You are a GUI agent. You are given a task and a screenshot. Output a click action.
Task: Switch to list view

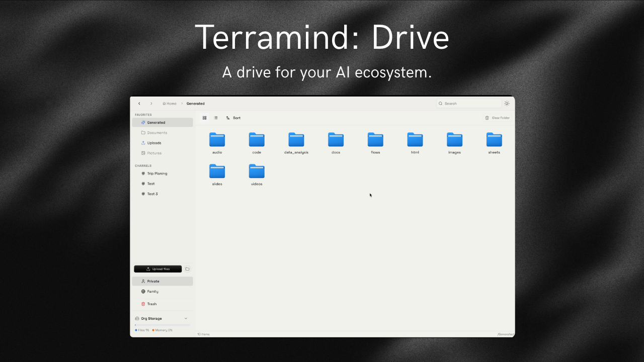[216, 118]
